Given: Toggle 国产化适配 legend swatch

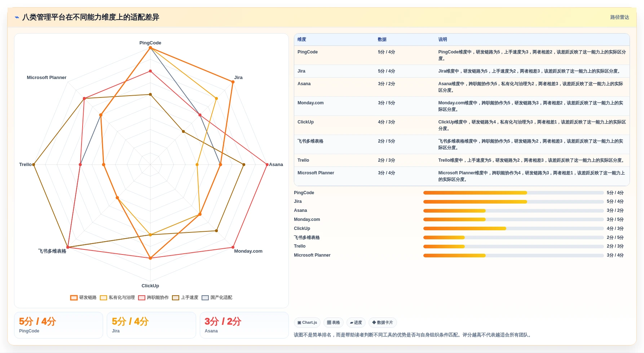Looking at the screenshot, I should click(205, 298).
